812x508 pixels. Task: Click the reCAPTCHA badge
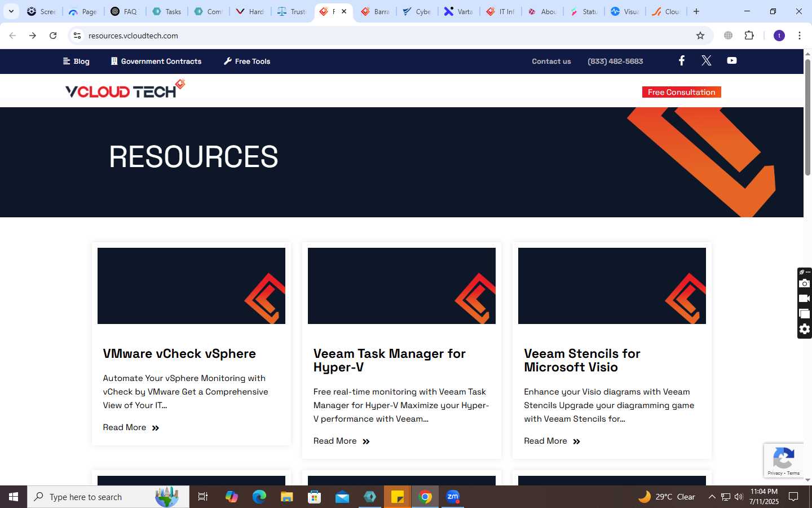click(784, 460)
